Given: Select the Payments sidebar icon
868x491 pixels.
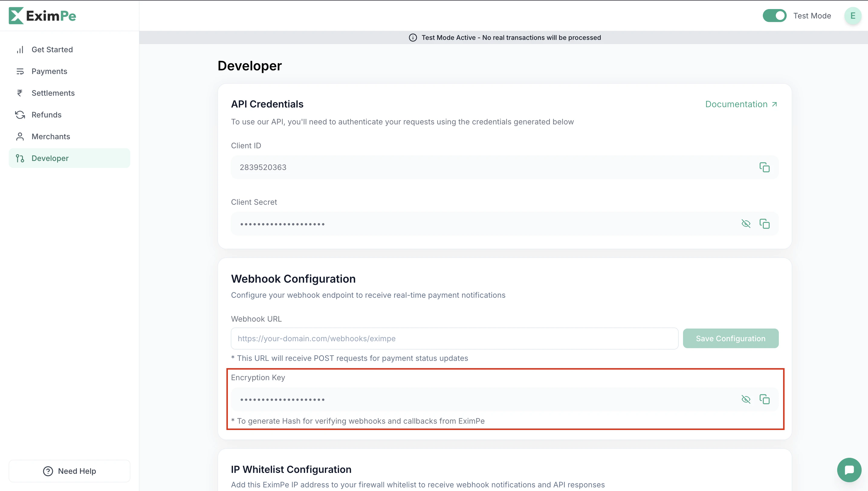Looking at the screenshot, I should (x=20, y=71).
